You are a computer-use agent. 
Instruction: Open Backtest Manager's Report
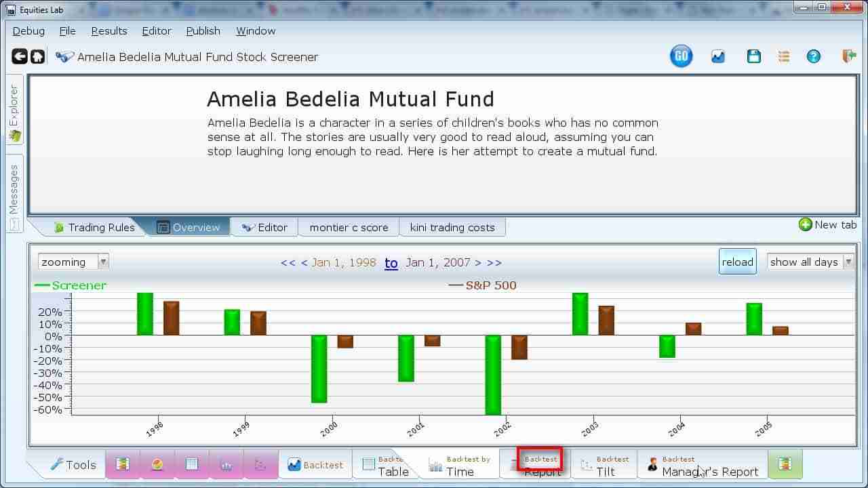(x=703, y=465)
